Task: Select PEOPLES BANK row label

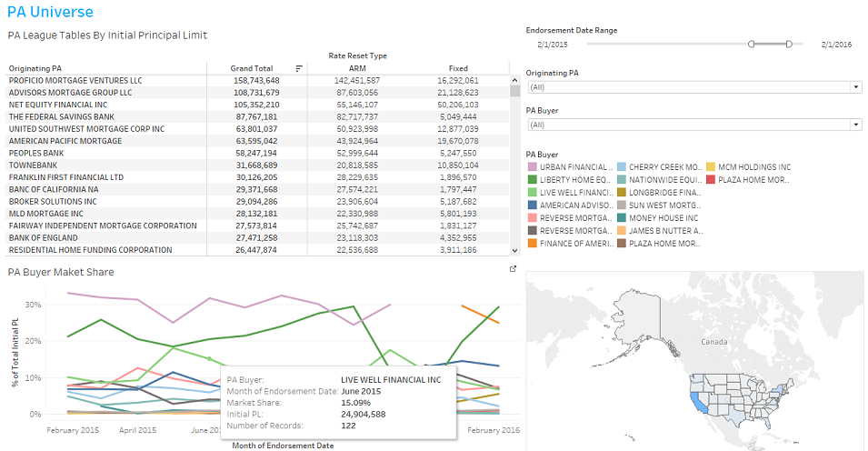Action: point(36,154)
